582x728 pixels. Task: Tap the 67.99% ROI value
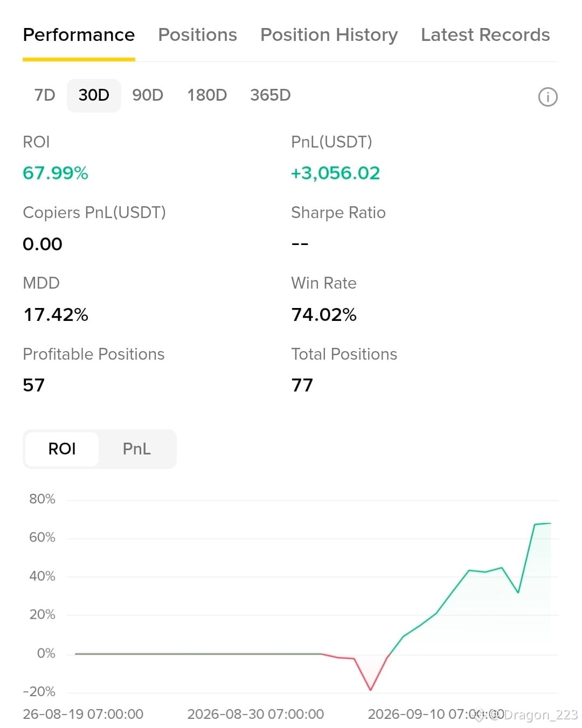[x=56, y=173]
